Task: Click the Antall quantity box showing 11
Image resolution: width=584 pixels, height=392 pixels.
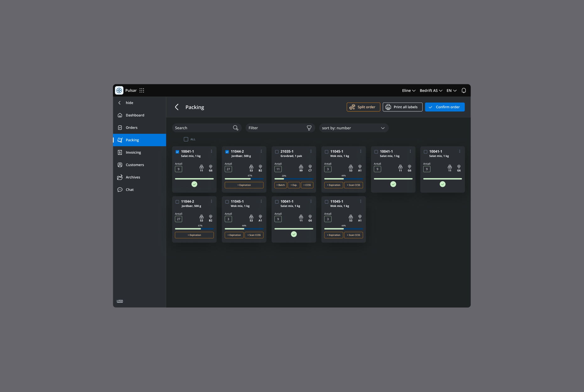Action: coord(278,169)
